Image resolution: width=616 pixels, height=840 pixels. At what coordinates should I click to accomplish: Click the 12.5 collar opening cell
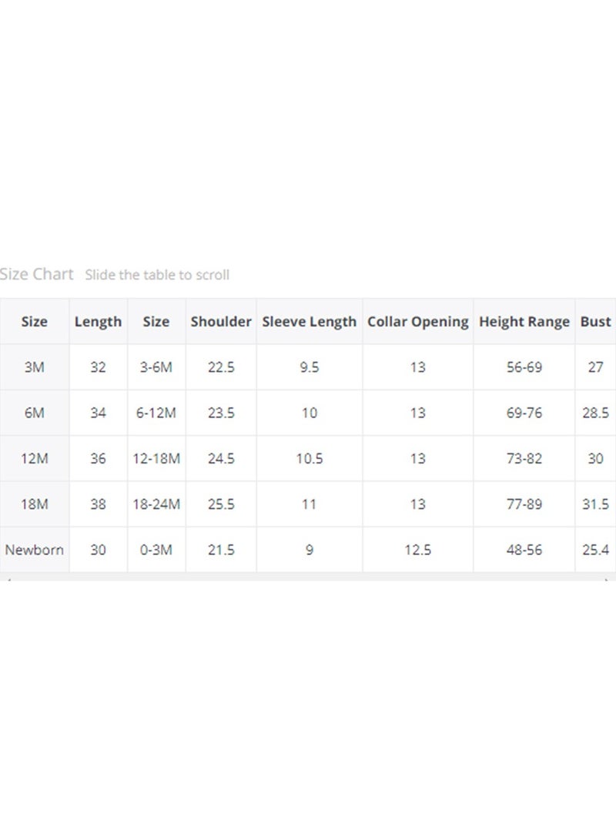(418, 549)
